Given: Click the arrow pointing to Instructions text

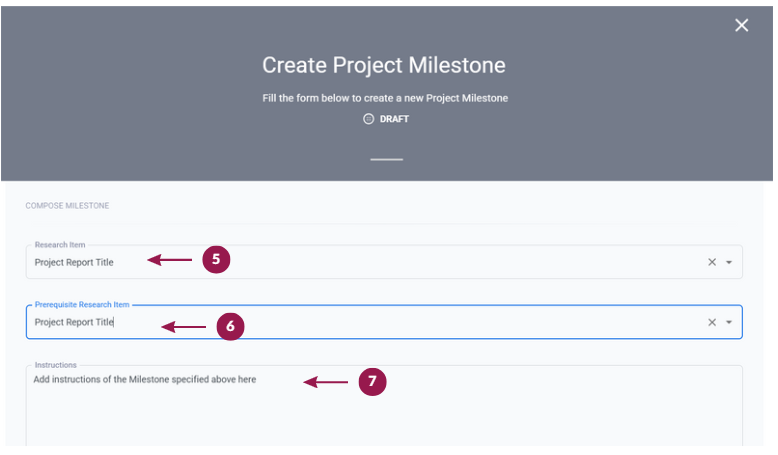Looking at the screenshot, I should pos(325,382).
